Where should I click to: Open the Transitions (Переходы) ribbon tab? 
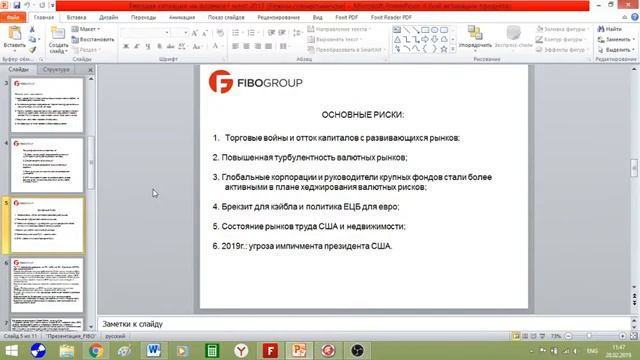(x=143, y=17)
